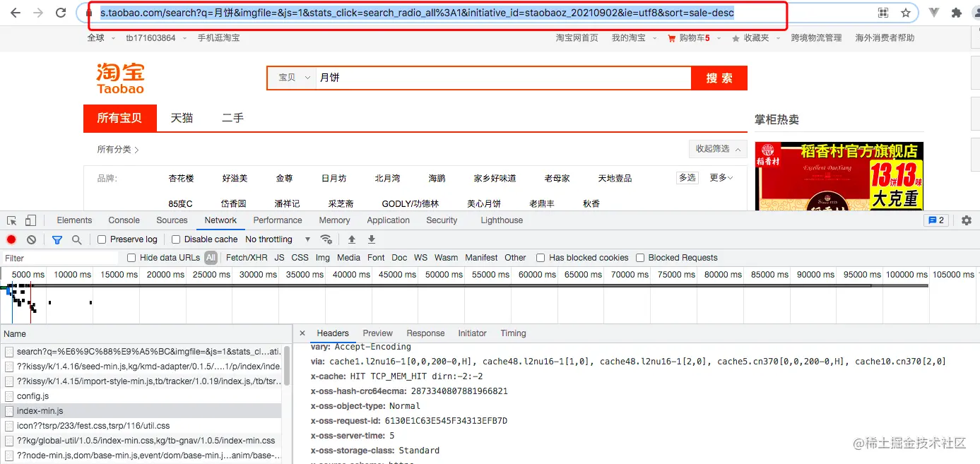Open the 手机逛淘宝 link
Image resolution: width=980 pixels, height=464 pixels.
(218, 38)
